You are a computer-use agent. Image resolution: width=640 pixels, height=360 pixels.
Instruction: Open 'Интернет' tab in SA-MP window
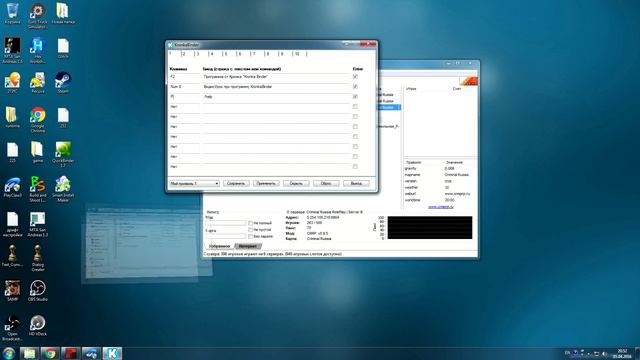[x=248, y=246]
